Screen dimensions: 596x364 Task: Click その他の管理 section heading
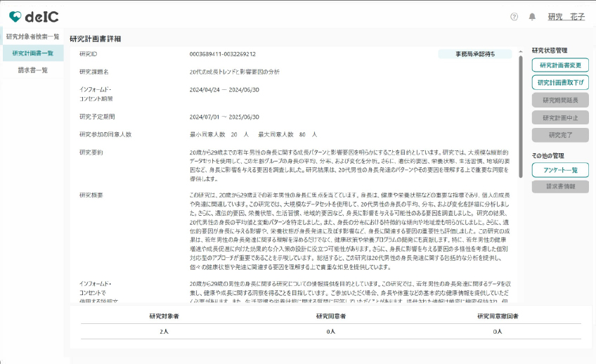tap(548, 156)
